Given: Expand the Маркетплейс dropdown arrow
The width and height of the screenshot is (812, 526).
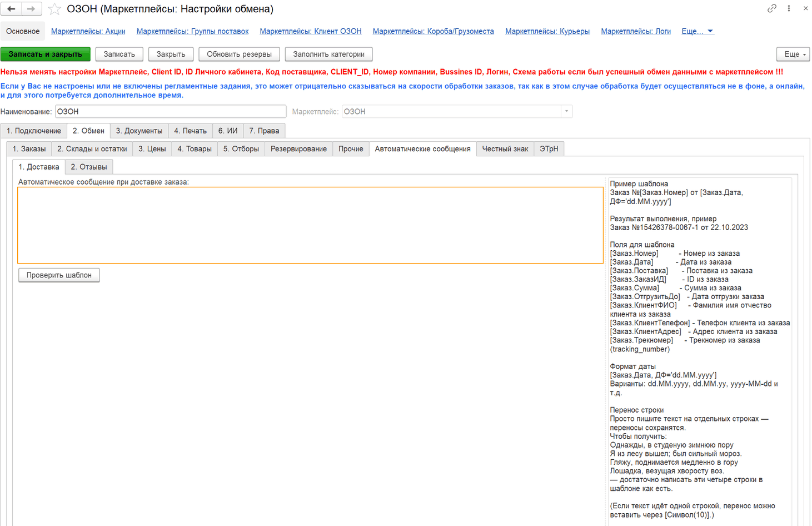Looking at the screenshot, I should point(566,111).
